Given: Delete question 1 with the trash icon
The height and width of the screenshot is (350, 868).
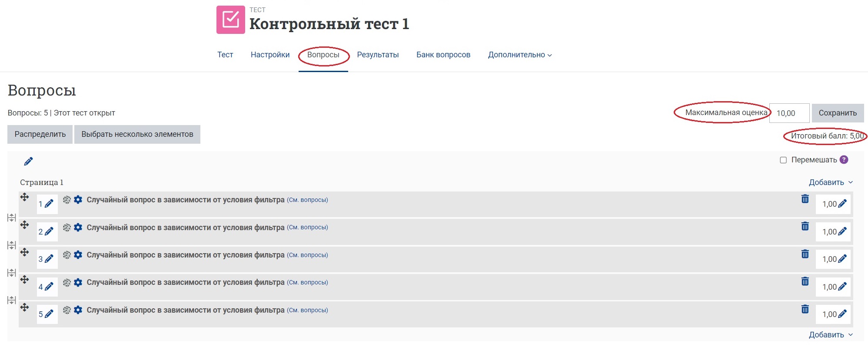Looking at the screenshot, I should coord(805,199).
